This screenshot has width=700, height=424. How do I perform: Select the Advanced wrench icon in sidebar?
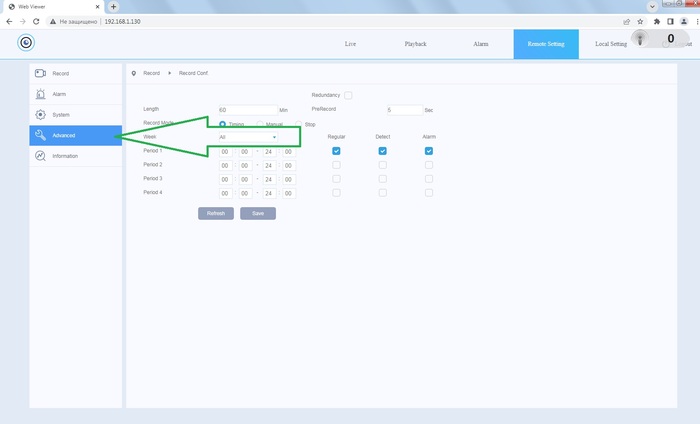40,135
